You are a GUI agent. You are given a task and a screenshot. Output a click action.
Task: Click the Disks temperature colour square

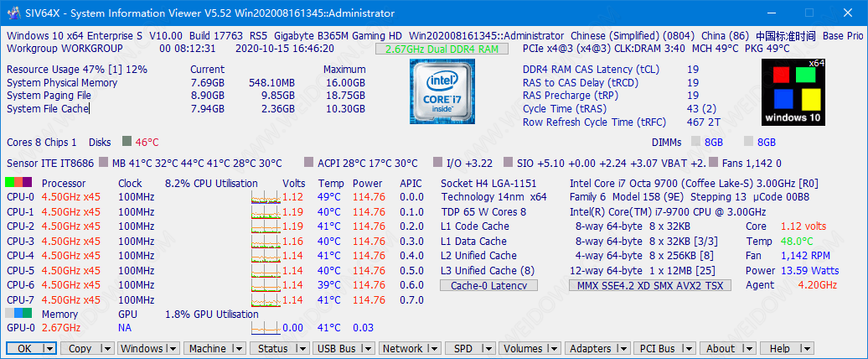tap(127, 142)
